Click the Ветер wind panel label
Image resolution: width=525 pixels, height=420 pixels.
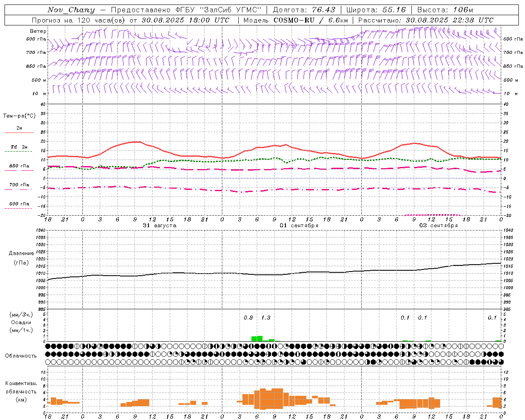click(38, 31)
